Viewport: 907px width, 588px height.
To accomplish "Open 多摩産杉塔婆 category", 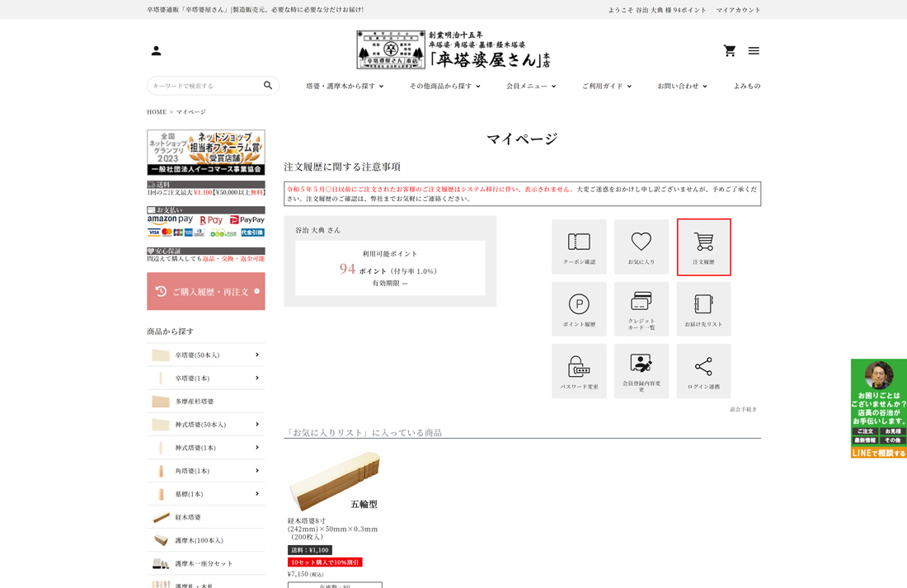I will click(206, 401).
